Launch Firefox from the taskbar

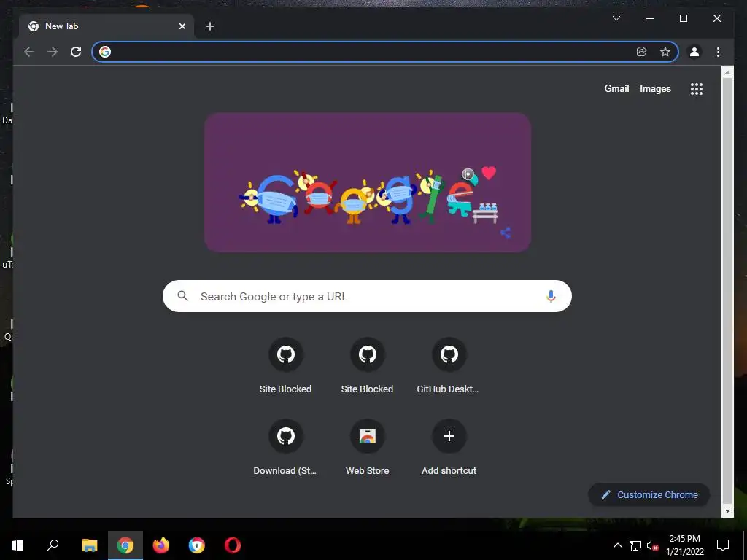click(x=161, y=545)
